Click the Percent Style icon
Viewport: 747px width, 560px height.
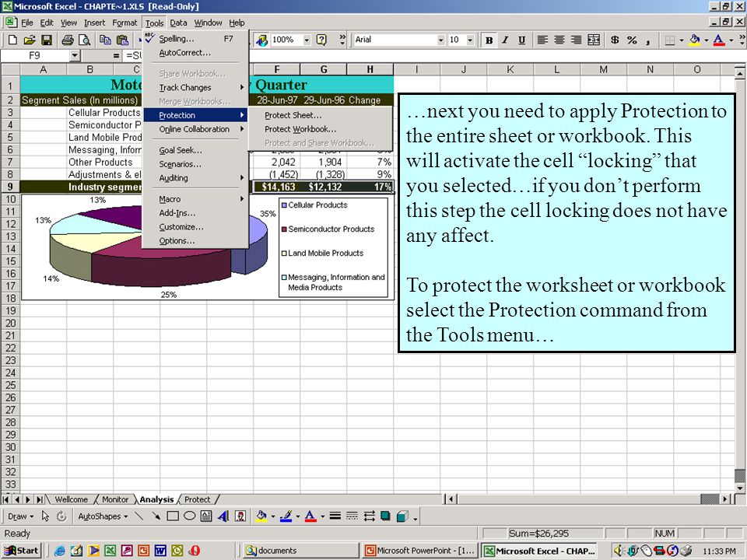[x=632, y=40]
